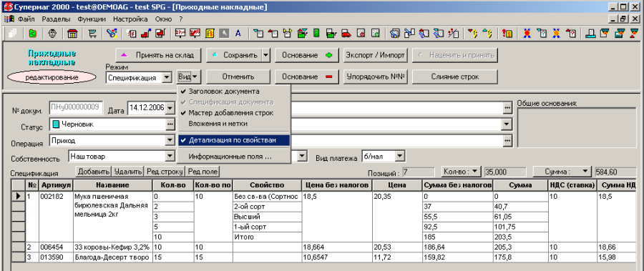Click the green handheld terminal icon

pos(316,34)
